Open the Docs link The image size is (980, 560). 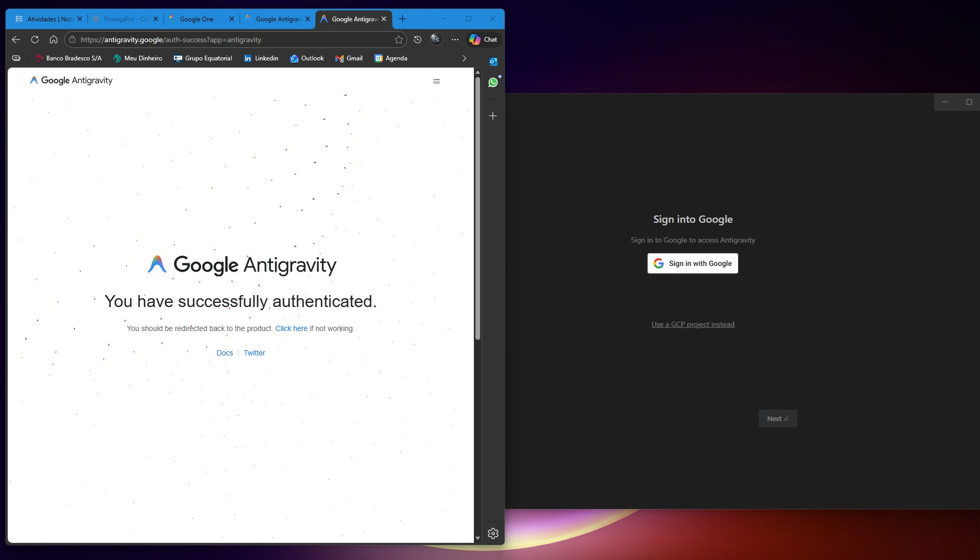click(x=224, y=353)
